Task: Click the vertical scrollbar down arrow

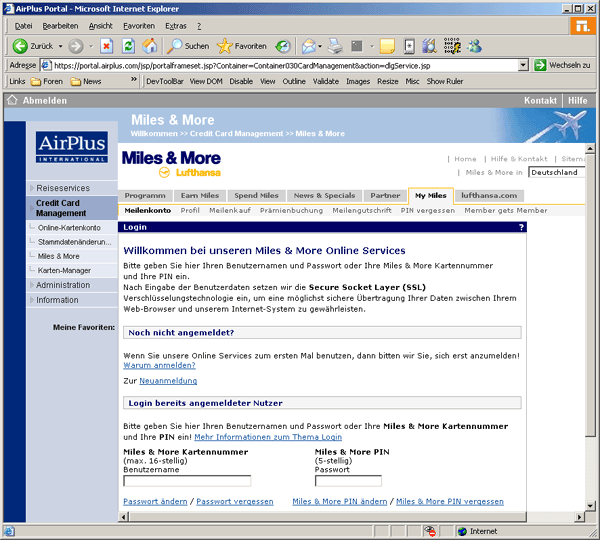Action: point(590,506)
